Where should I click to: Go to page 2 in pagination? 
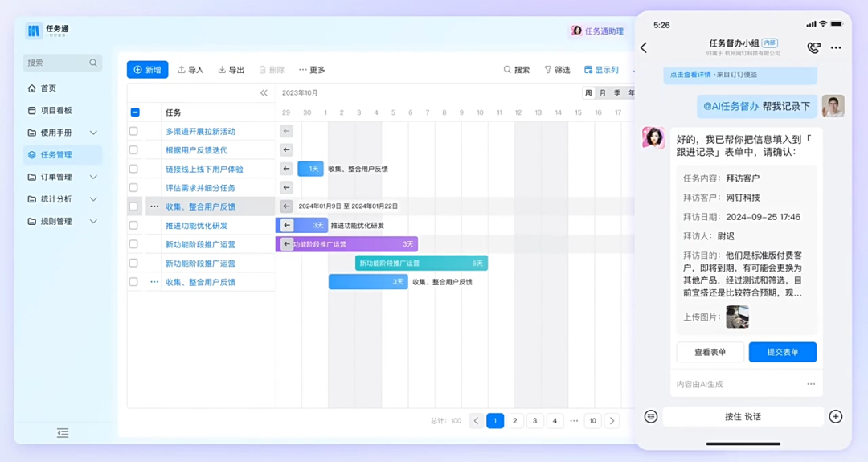click(515, 421)
